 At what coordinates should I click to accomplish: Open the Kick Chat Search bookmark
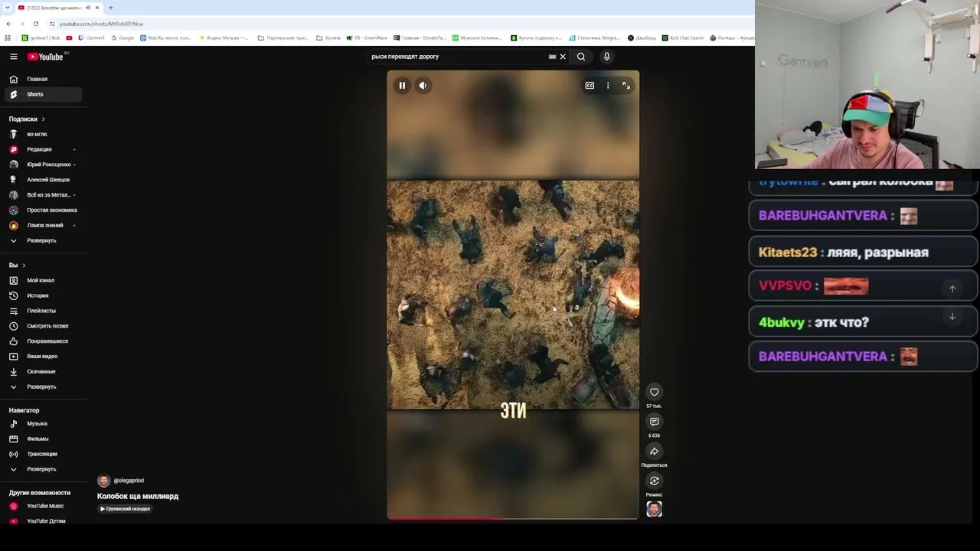[x=683, y=37]
